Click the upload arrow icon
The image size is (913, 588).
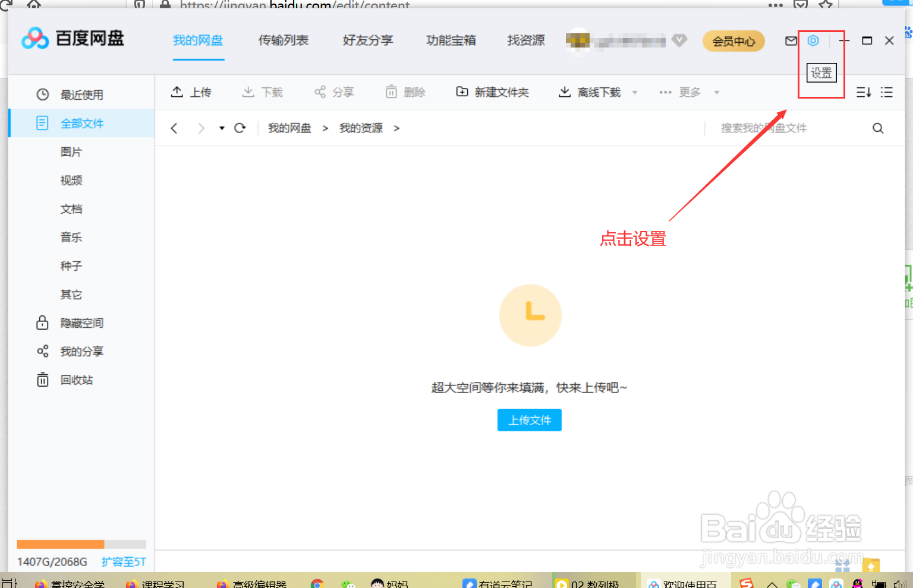(177, 91)
